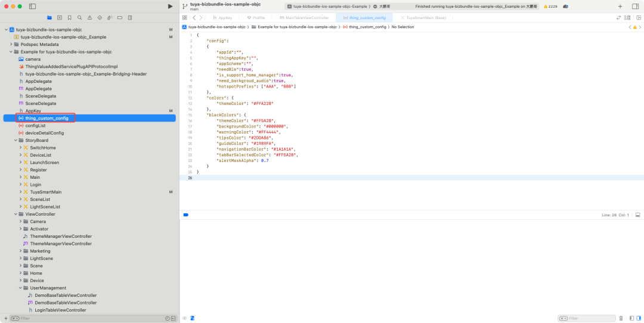The width and height of the screenshot is (644, 323).
Task: Go forward in editor history
Action: [200, 18]
